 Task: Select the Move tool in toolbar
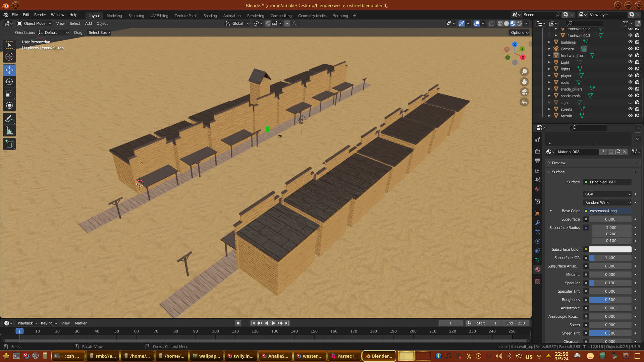click(x=9, y=70)
